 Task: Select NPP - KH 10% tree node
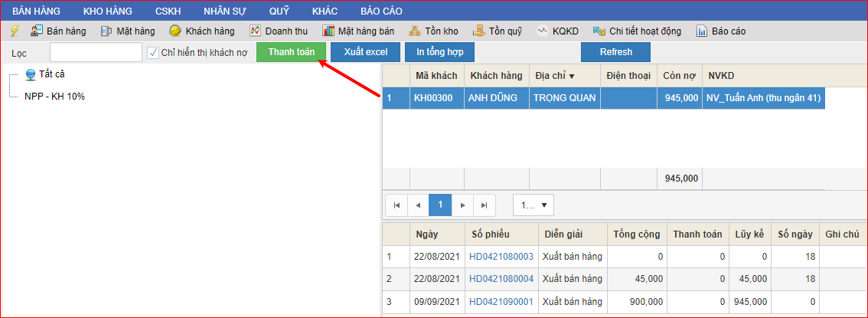(x=54, y=96)
